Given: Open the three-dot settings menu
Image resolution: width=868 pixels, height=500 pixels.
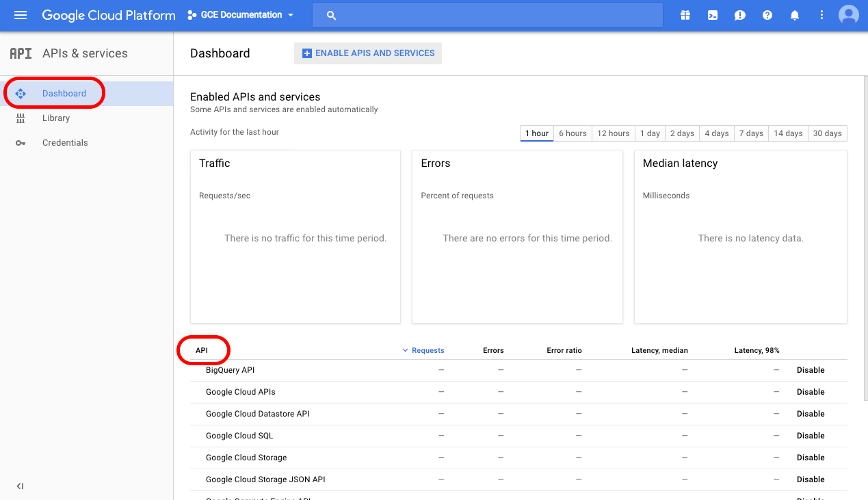Looking at the screenshot, I should pyautogui.click(x=822, y=15).
